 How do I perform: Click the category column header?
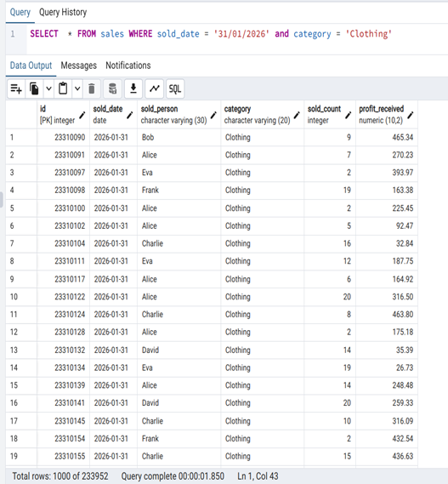263,115
